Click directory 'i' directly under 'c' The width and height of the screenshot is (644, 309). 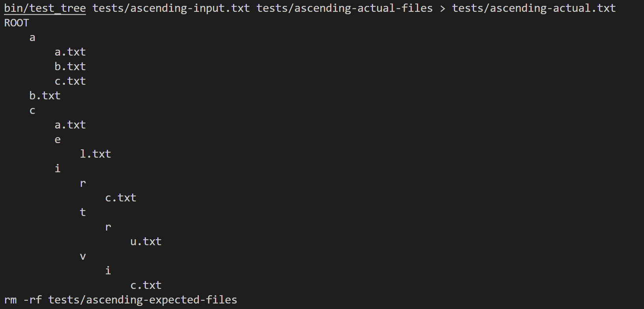[x=58, y=169]
